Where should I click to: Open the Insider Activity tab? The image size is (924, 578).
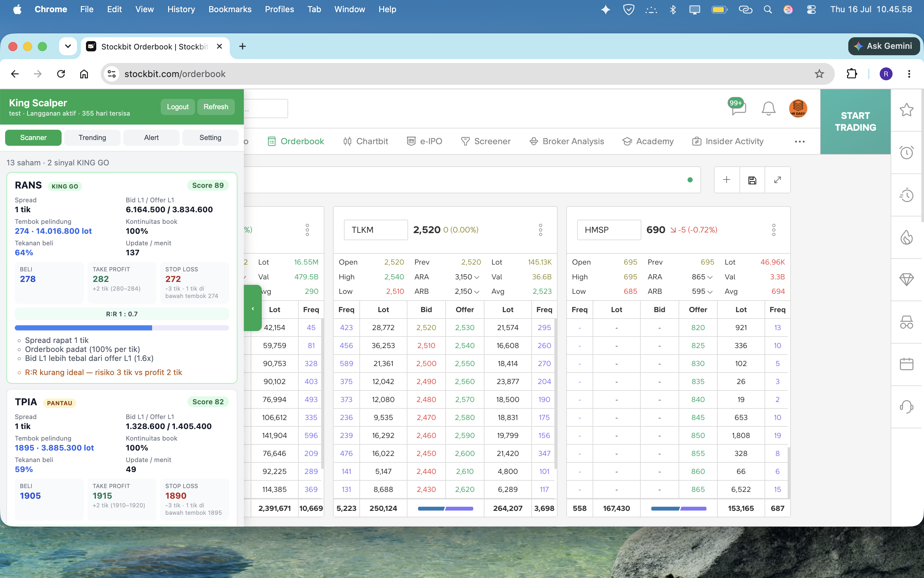click(x=728, y=141)
